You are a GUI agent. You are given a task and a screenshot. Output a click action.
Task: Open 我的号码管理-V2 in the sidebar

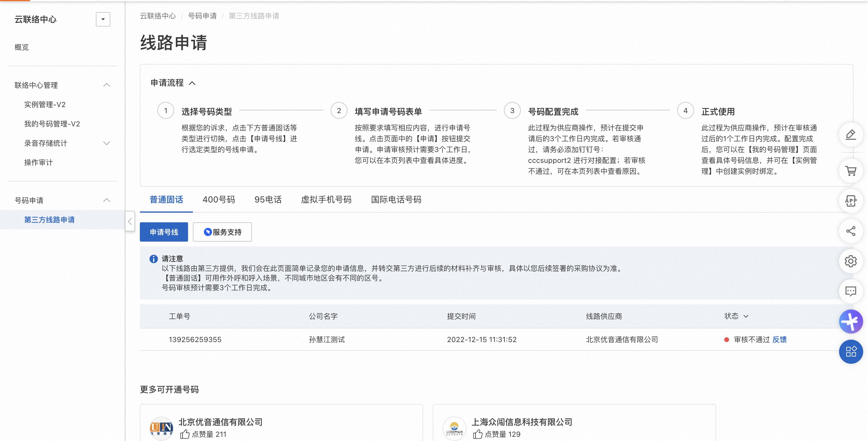52,124
